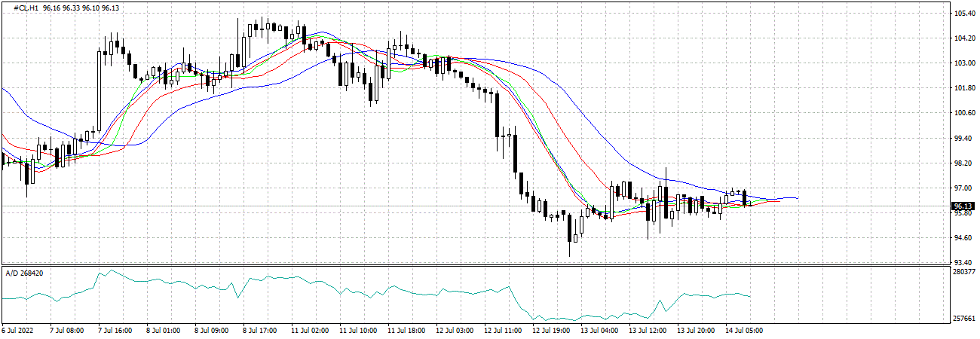
Task: Select the 280377 indicator scale value
Action: click(964, 272)
